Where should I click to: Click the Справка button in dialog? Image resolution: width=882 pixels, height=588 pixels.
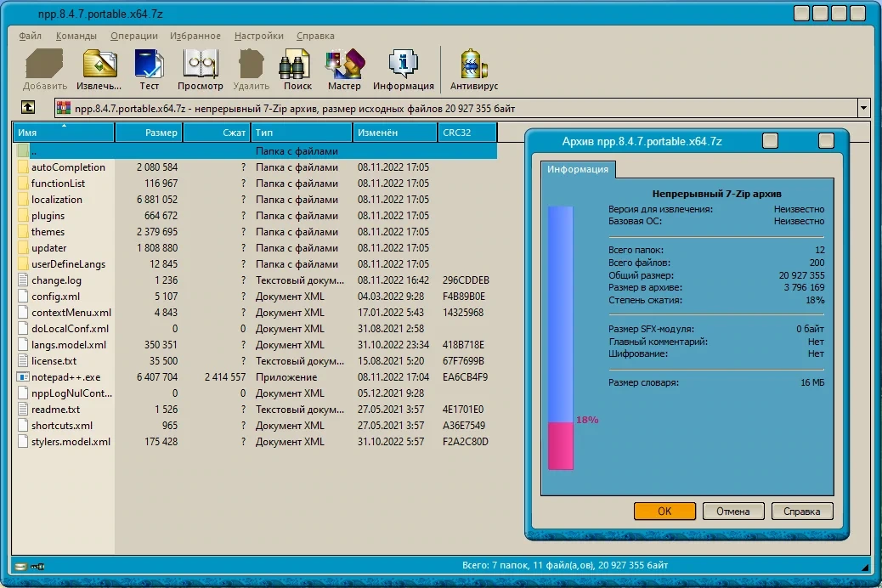pyautogui.click(x=801, y=511)
